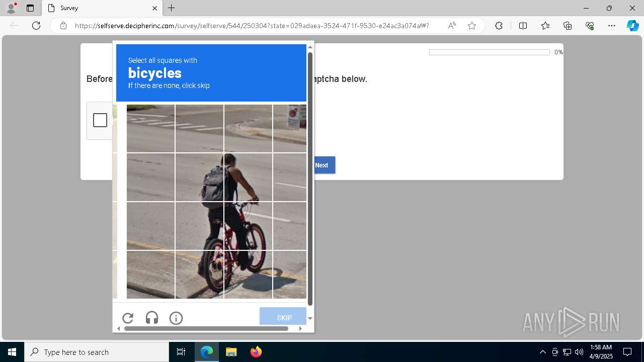Click the browser address bar URL

tap(252, 26)
